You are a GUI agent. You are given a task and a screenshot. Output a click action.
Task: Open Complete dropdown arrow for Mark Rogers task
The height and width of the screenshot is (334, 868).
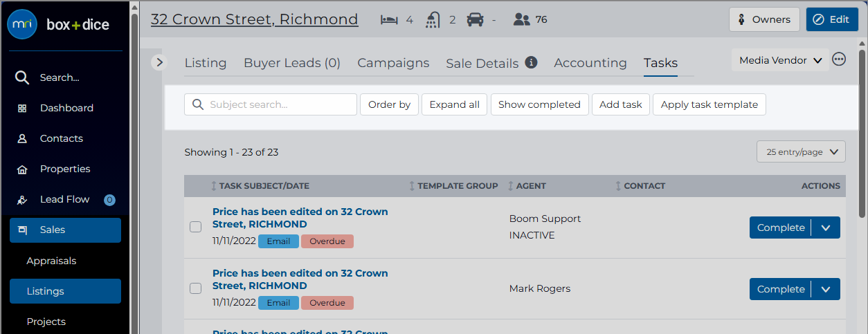coord(826,289)
